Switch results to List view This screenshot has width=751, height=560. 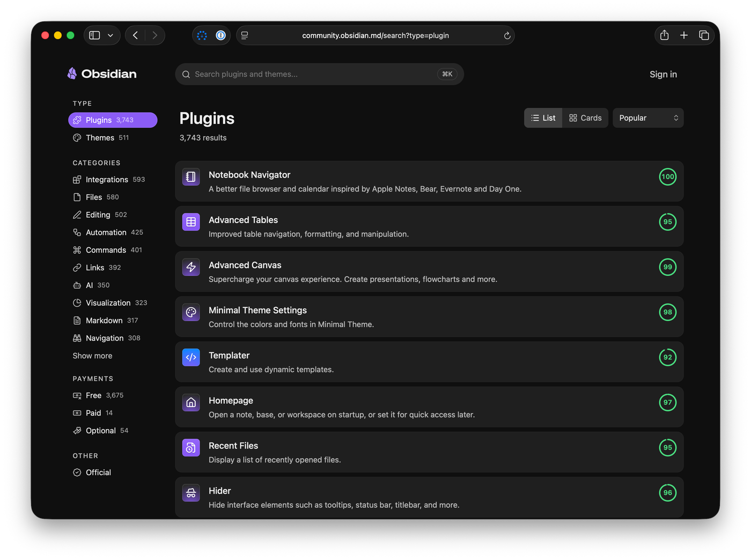pos(543,118)
